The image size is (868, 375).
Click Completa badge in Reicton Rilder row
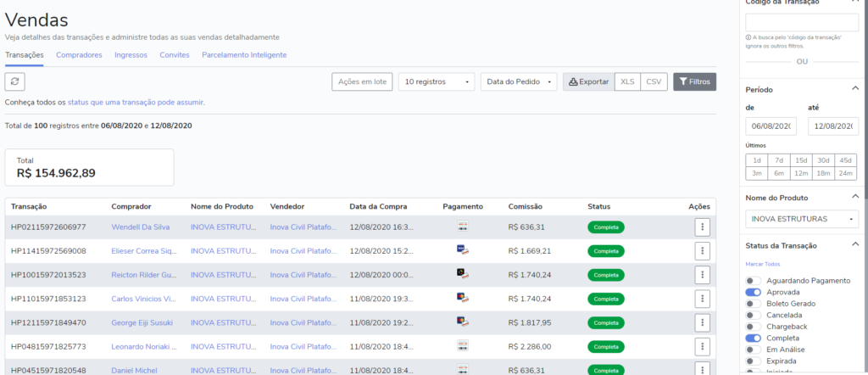pyautogui.click(x=605, y=275)
